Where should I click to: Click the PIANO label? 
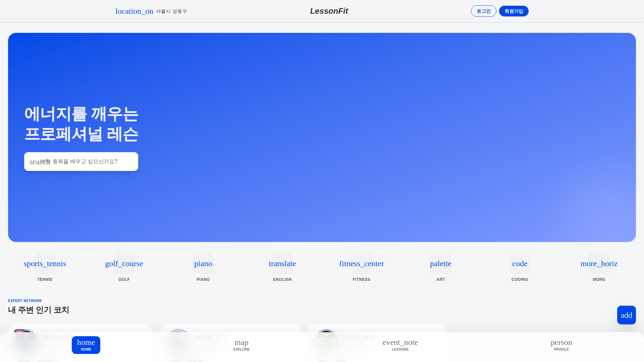tap(203, 280)
